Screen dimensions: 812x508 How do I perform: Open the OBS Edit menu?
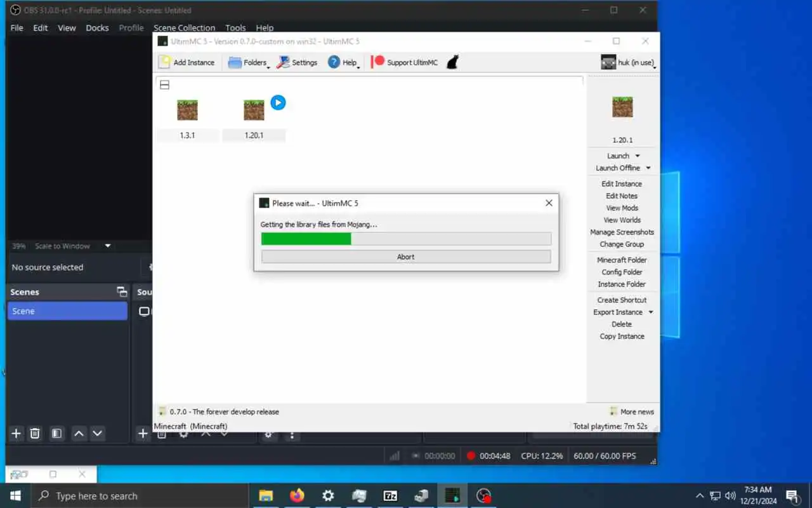tap(41, 28)
